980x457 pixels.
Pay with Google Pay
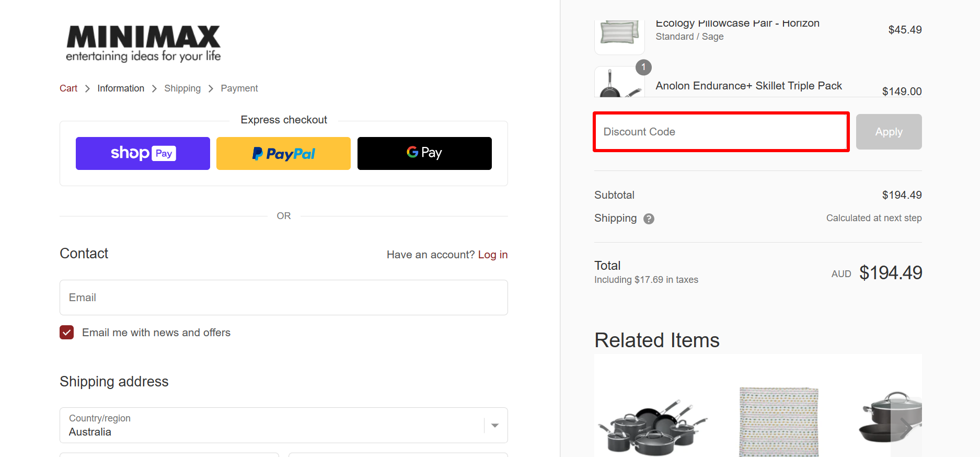(x=424, y=153)
